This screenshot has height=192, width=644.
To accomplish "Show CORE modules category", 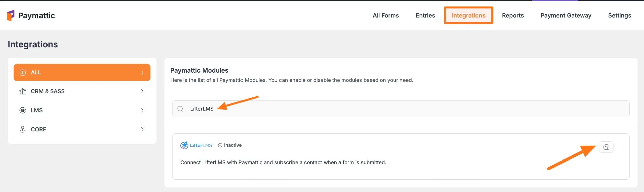I will [82, 129].
